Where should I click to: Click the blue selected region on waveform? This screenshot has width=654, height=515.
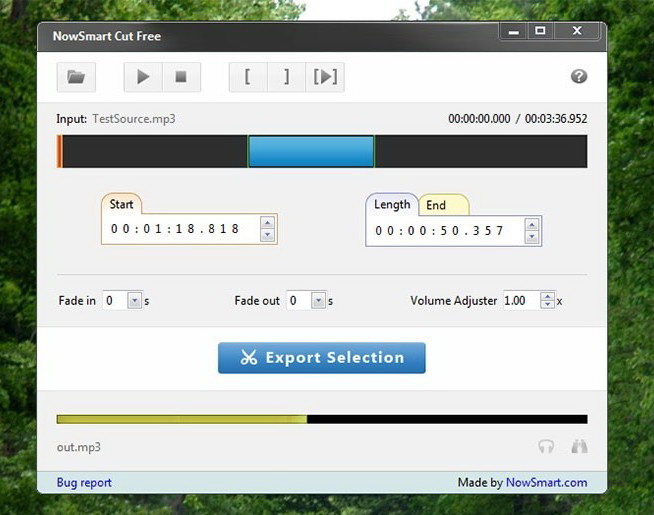click(311, 151)
